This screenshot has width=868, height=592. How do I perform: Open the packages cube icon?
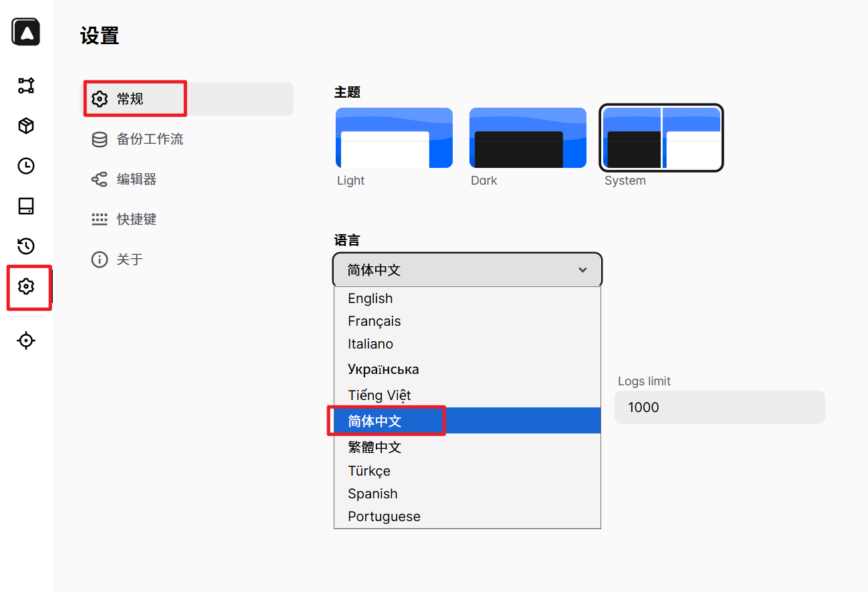pyautogui.click(x=26, y=126)
